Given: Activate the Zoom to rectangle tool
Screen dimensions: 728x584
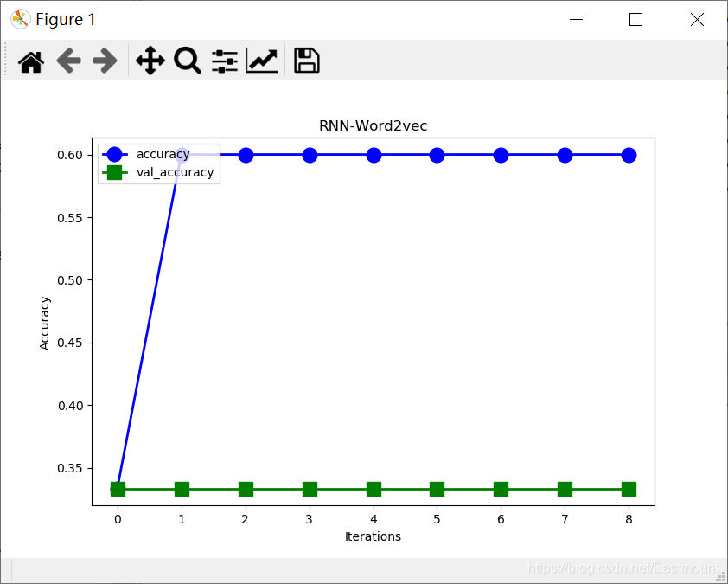Looking at the screenshot, I should (x=187, y=61).
